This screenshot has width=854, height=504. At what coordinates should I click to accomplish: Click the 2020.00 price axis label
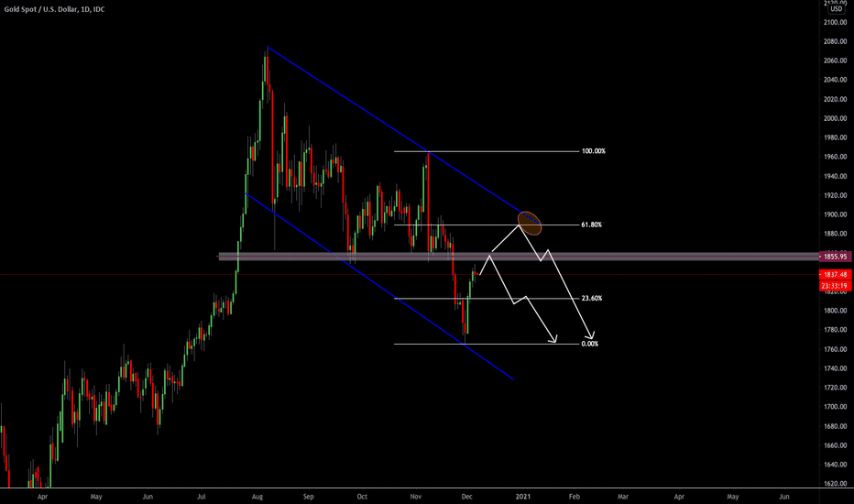click(x=836, y=99)
